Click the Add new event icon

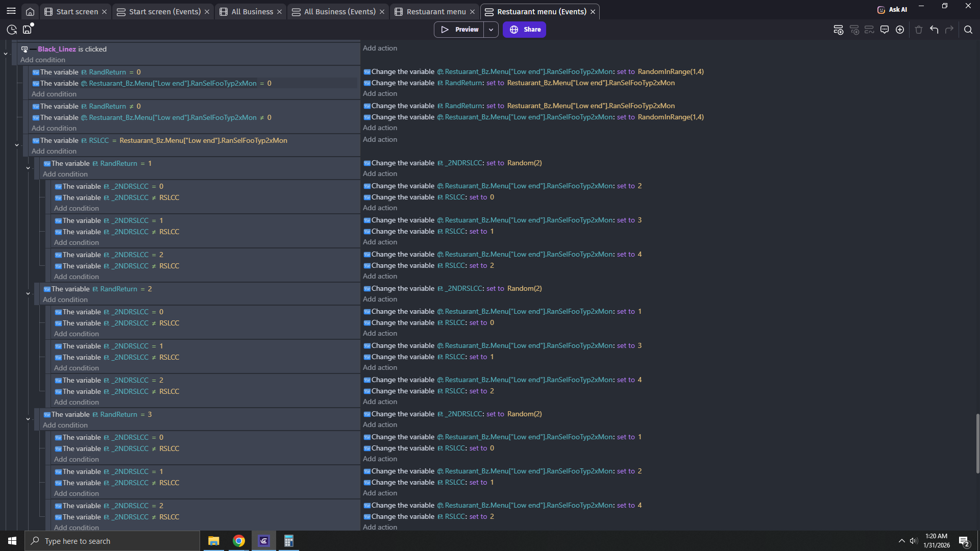click(838, 30)
